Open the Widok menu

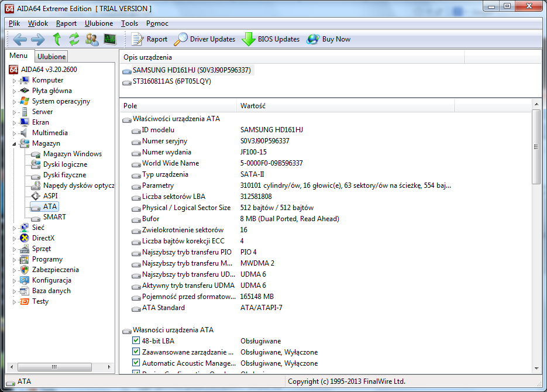click(37, 23)
